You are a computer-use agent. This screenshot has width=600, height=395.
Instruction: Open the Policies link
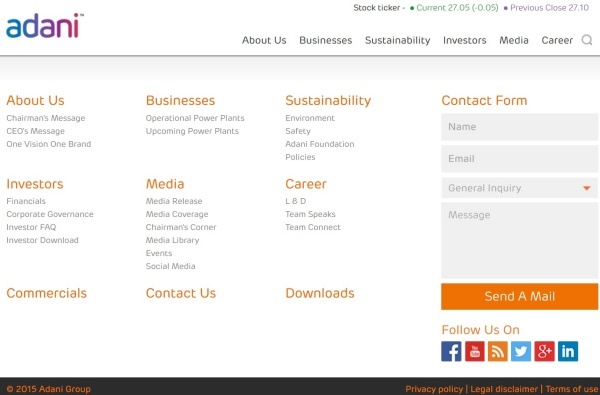pyautogui.click(x=300, y=157)
